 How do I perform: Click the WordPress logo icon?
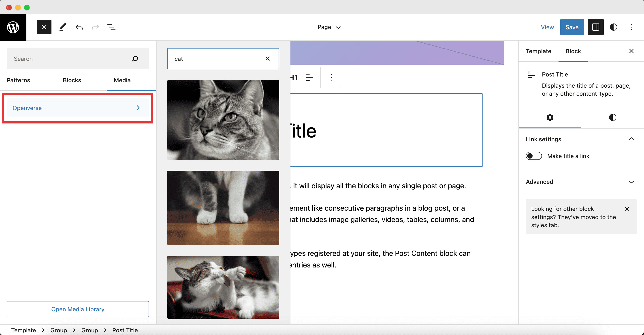tap(13, 27)
